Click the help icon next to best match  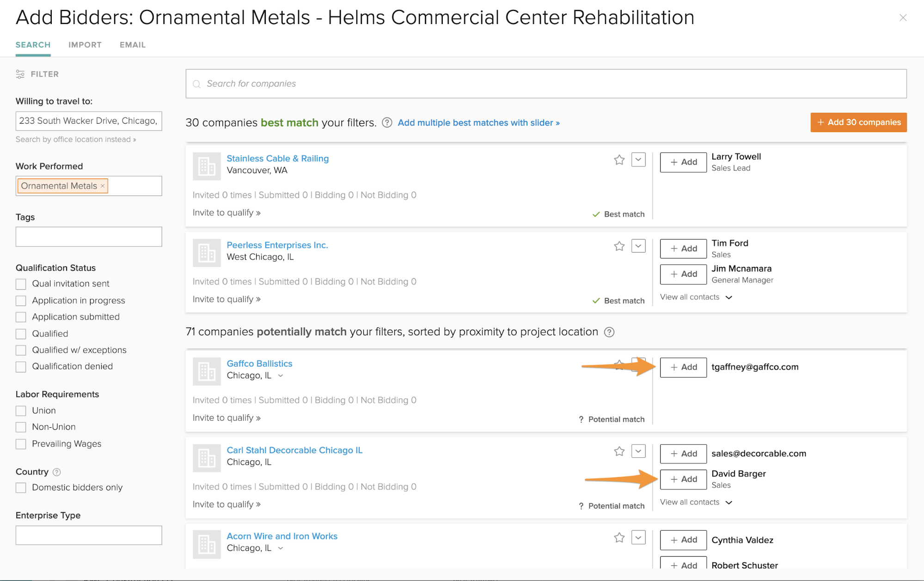click(x=387, y=123)
